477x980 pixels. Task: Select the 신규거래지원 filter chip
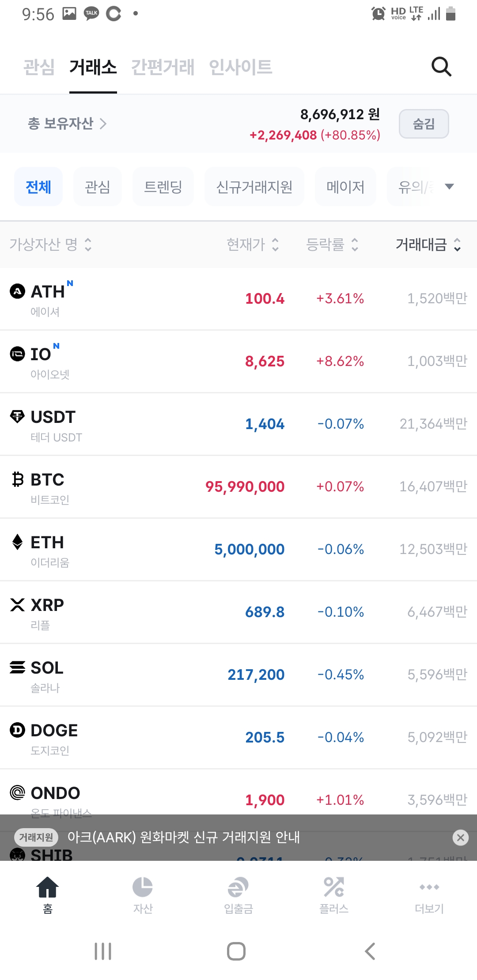(x=254, y=187)
